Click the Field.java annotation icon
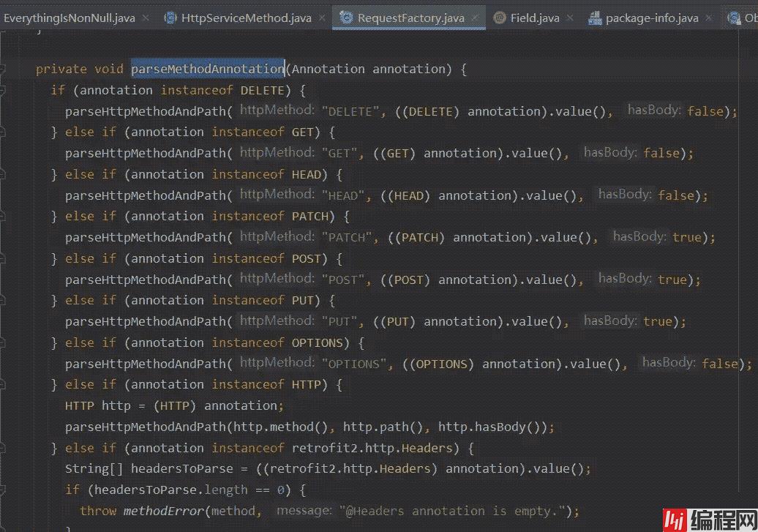The width and height of the screenshot is (758, 532). point(500,18)
